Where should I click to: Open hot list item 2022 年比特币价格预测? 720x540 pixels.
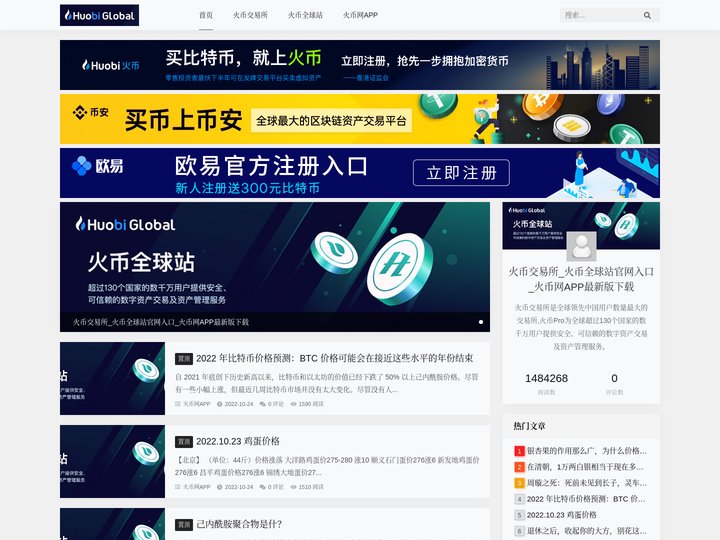pos(586,499)
